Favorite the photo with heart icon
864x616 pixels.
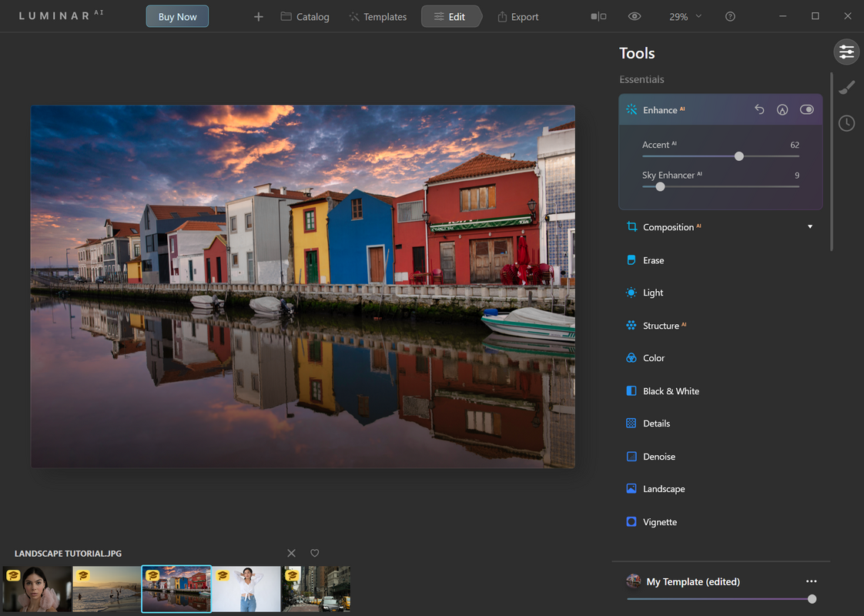315,553
